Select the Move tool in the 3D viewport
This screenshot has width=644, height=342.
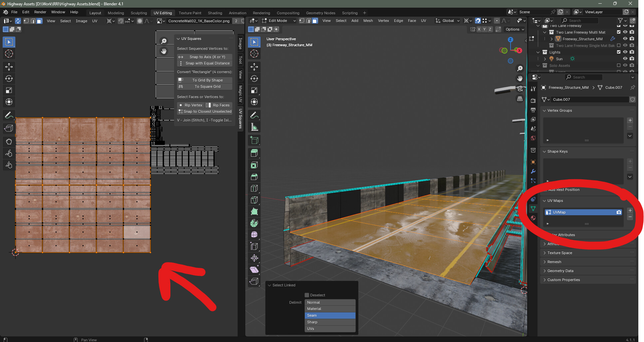(254, 67)
